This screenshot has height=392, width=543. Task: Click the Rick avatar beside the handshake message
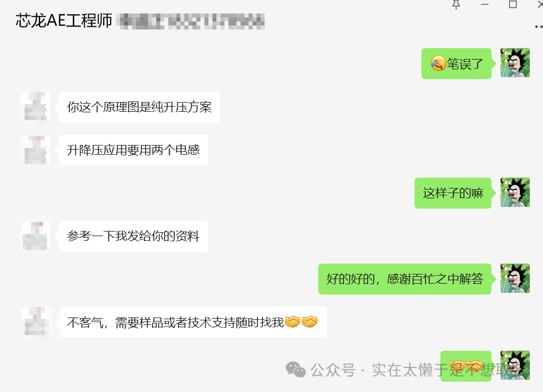[x=515, y=366]
